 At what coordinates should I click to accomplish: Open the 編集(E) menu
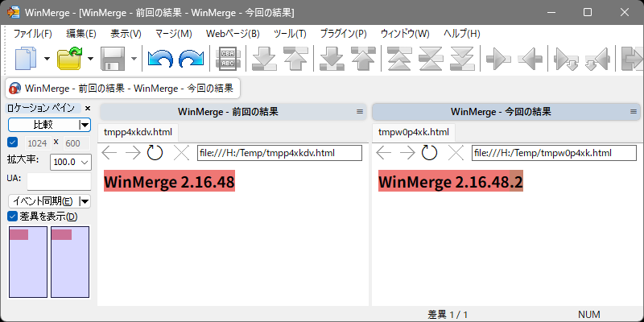[x=81, y=34]
